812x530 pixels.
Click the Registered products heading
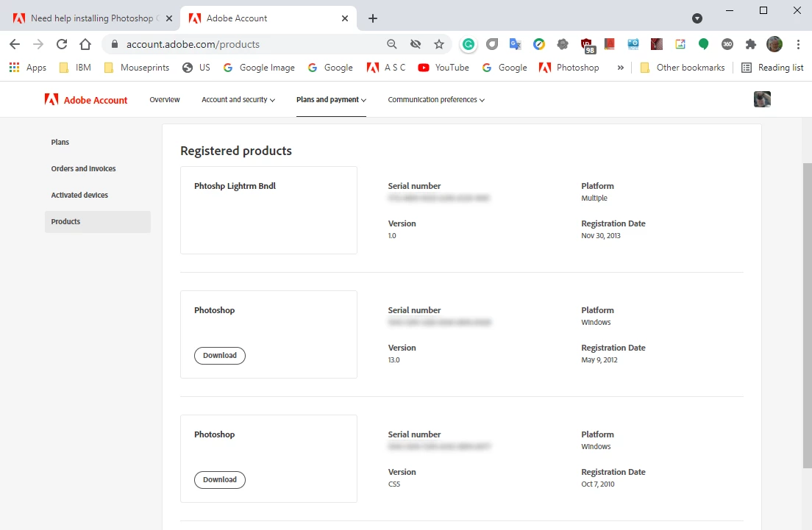click(236, 151)
